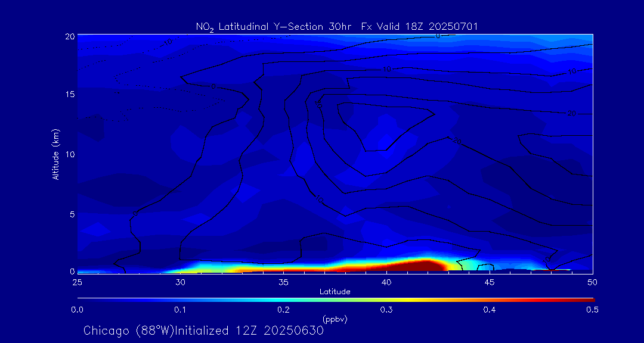Click colorbar label 0.3
The width and height of the screenshot is (644, 343).
tap(386, 310)
